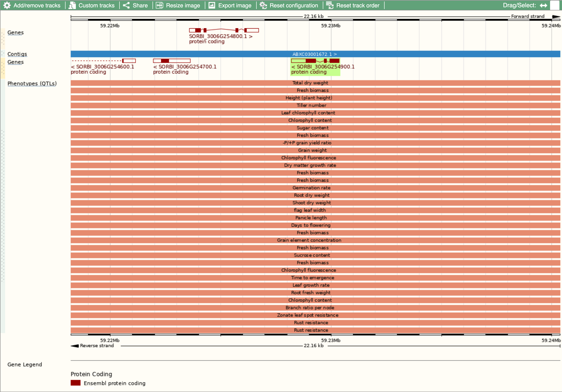This screenshot has width=562, height=392.
Task: Click gene SORBI_3006G254600.1 label
Action: pos(103,67)
